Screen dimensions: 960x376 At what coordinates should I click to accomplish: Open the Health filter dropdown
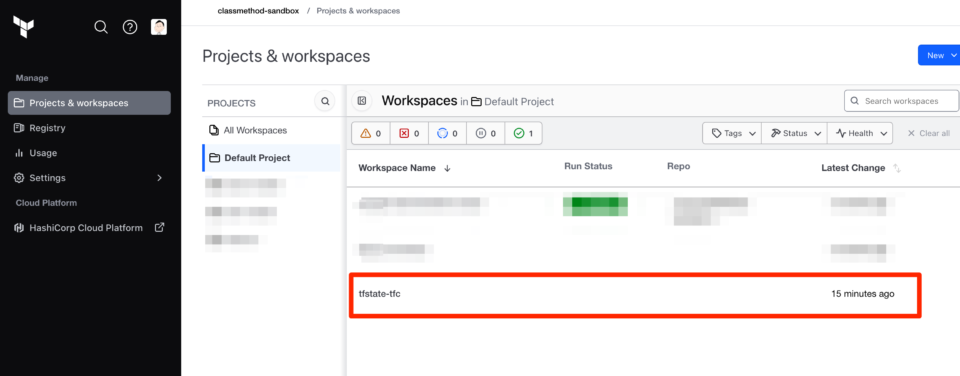(860, 133)
